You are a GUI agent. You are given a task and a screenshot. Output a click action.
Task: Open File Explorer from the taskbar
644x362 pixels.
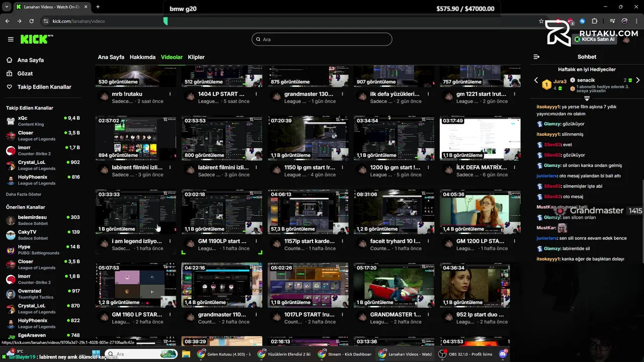pyautogui.click(x=186, y=354)
